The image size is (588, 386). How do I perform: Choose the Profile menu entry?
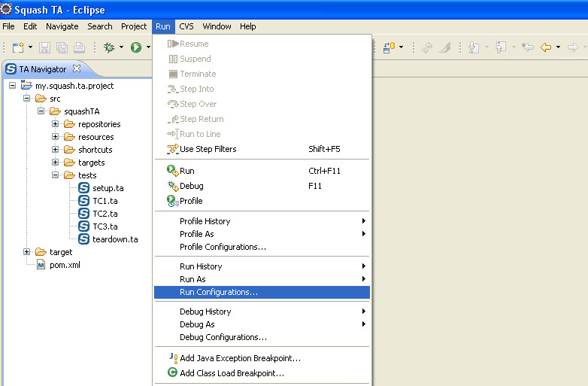pos(262,201)
